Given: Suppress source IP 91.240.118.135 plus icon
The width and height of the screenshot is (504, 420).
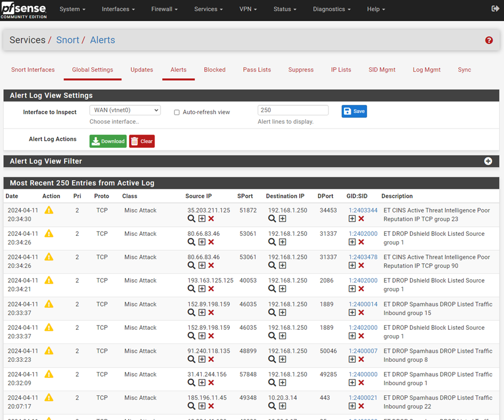Looking at the screenshot, I should (202, 359).
